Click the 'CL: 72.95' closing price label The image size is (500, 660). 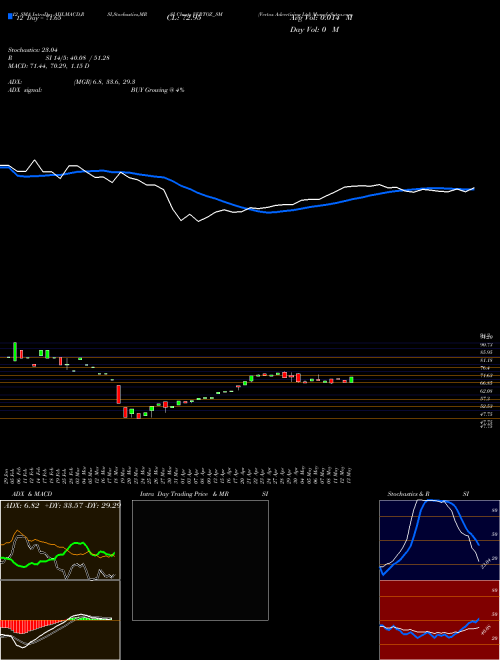[x=184, y=18]
